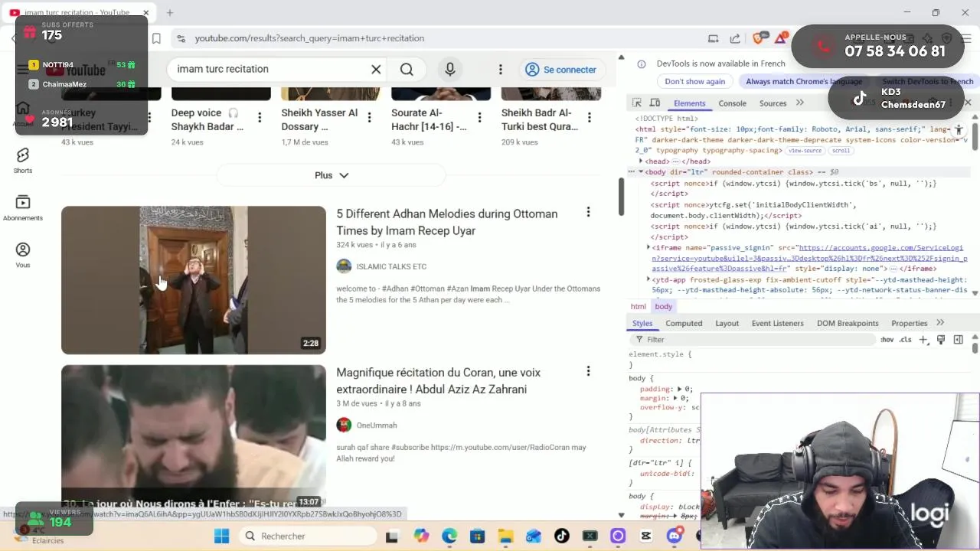This screenshot has height=551, width=980.
Task: Open the Microsoft Store taskbar icon
Action: point(477,536)
